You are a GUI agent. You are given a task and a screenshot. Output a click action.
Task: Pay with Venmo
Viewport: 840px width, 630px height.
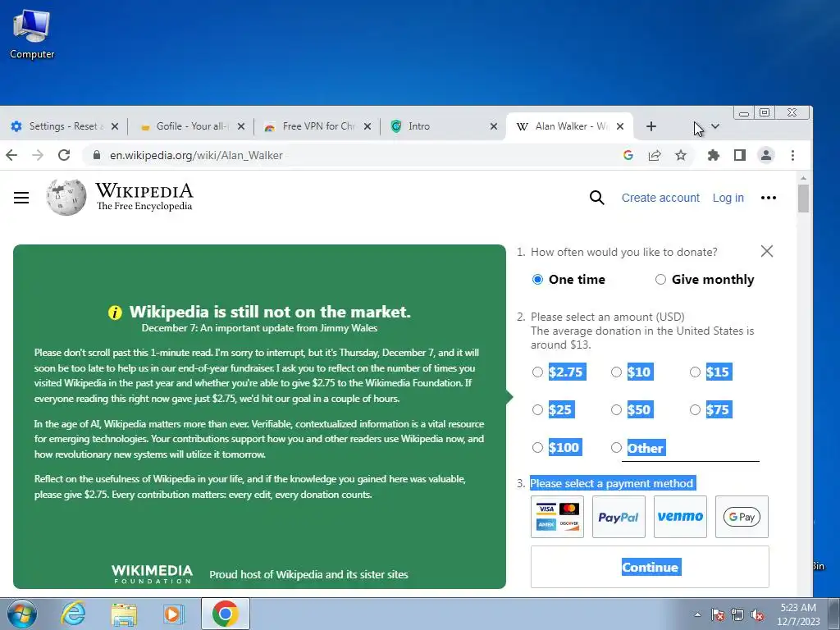[x=680, y=517]
